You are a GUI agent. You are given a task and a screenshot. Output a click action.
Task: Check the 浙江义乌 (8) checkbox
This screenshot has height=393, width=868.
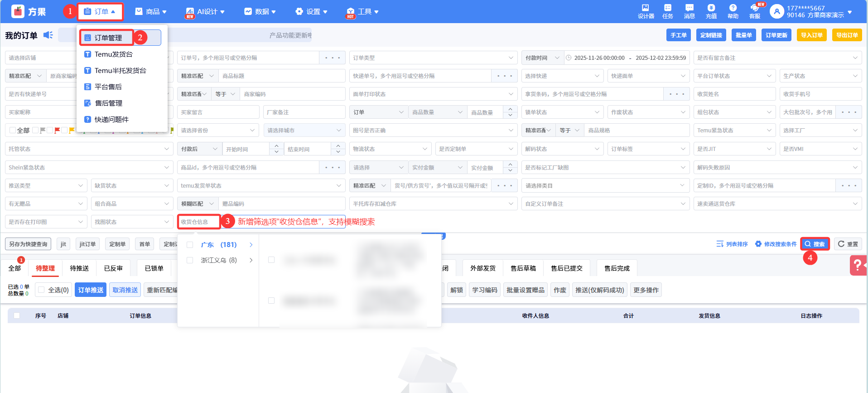pyautogui.click(x=190, y=260)
